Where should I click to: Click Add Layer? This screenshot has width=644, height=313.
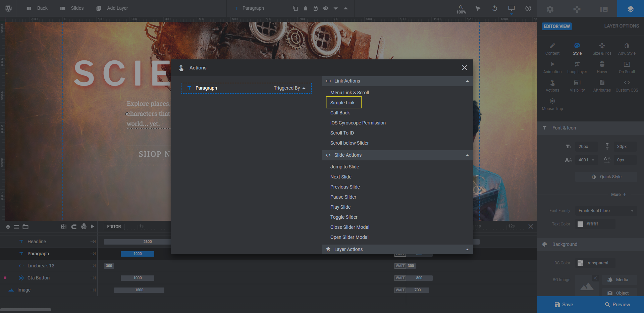[x=112, y=8]
